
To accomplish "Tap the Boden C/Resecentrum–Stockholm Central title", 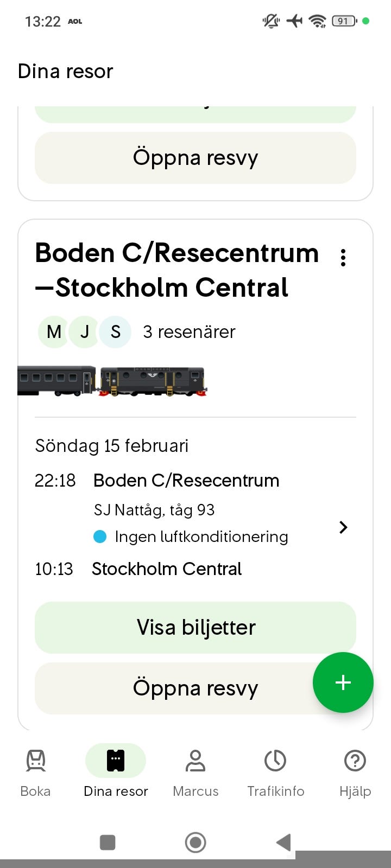I will tap(177, 270).
